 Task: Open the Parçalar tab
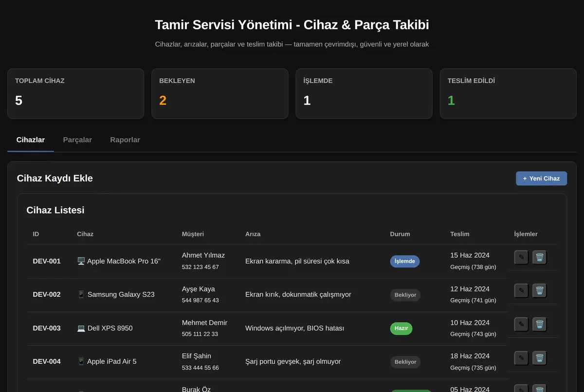77,140
